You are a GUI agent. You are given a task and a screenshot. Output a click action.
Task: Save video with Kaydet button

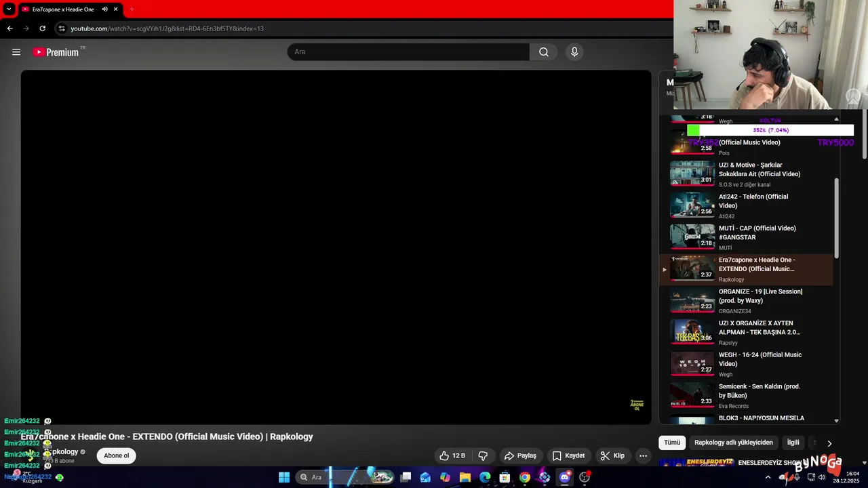click(568, 455)
